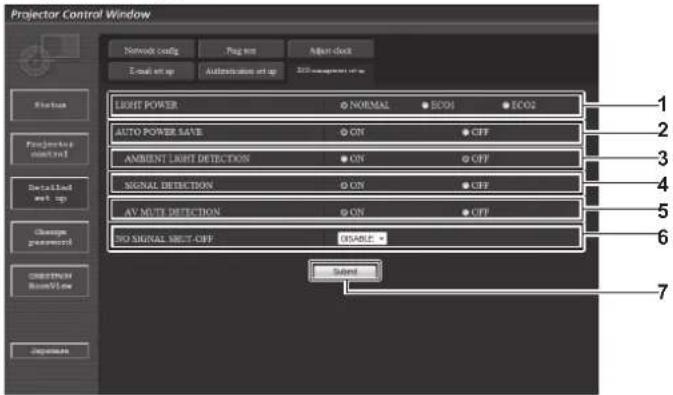Turn AUTO POWER SAVE on

pyautogui.click(x=343, y=132)
